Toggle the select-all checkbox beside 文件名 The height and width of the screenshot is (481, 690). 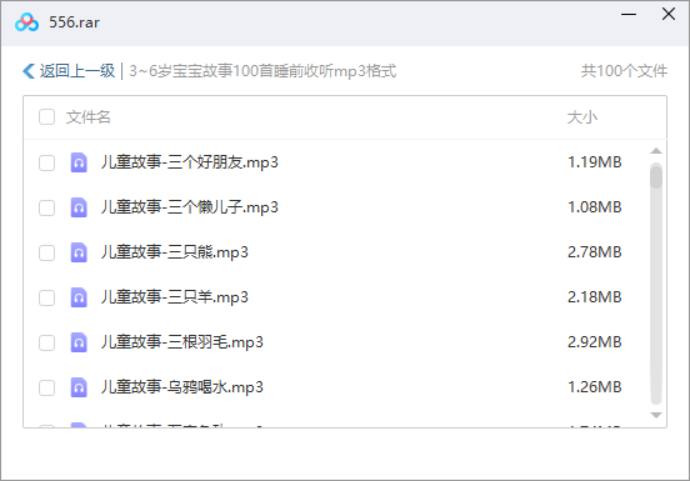(47, 117)
